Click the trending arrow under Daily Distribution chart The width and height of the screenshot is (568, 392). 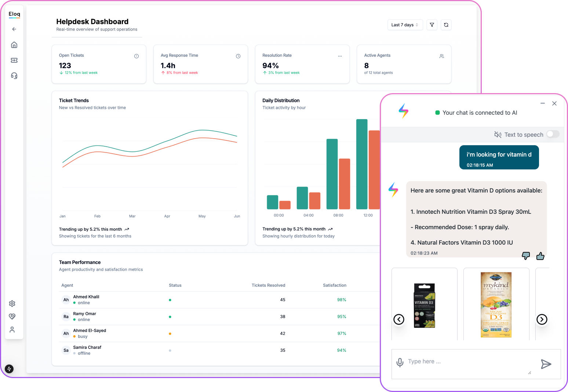click(330, 229)
